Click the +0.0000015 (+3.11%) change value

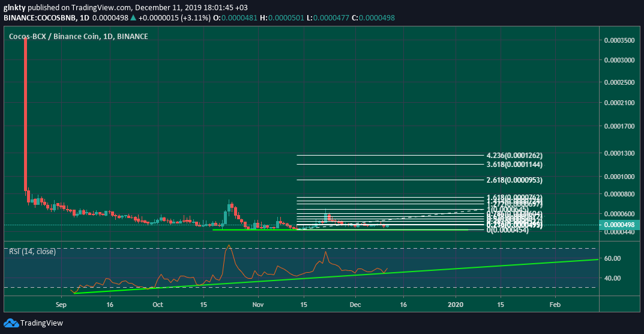174,17
